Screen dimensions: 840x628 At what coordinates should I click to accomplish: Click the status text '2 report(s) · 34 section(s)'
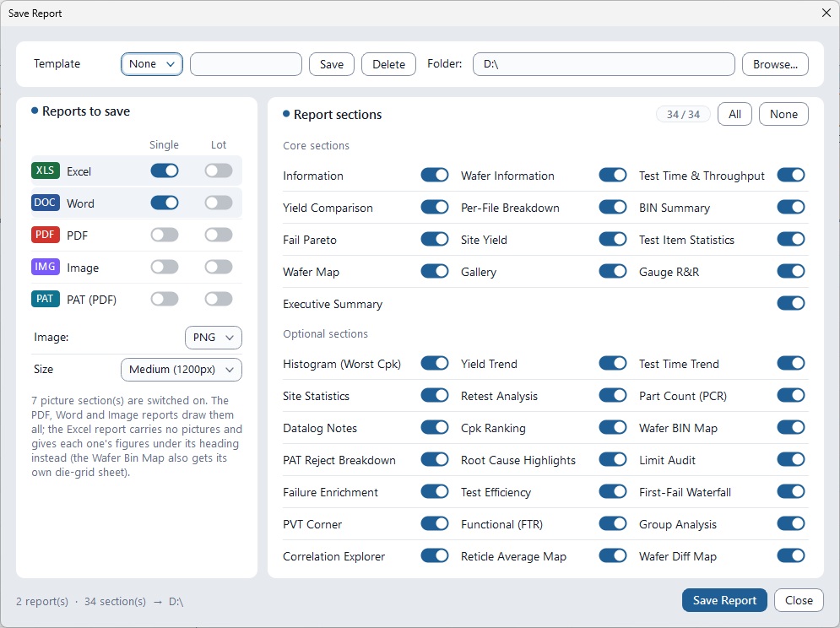(81, 601)
